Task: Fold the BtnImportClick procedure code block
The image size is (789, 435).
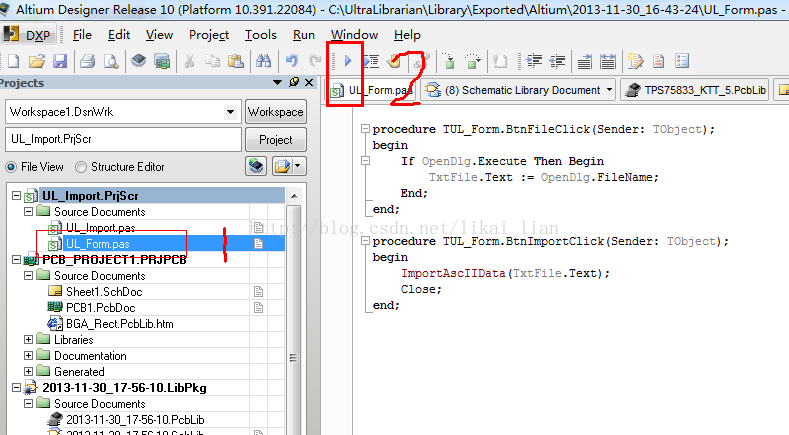Action: (366, 241)
